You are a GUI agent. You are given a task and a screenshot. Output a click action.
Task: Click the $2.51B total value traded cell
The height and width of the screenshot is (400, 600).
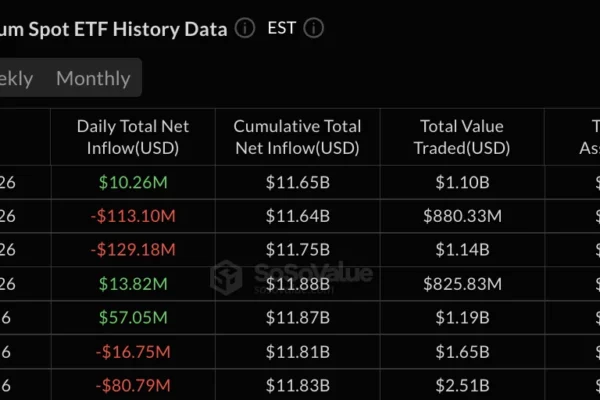pos(462,385)
